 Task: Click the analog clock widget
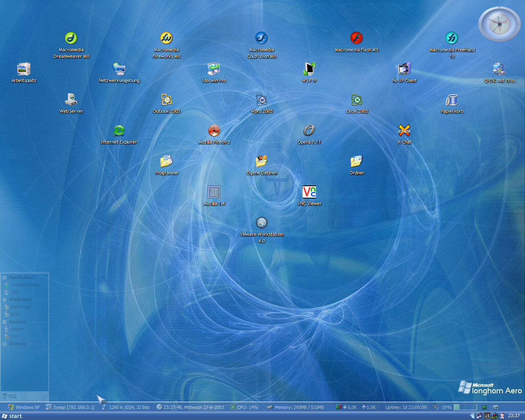tap(499, 24)
